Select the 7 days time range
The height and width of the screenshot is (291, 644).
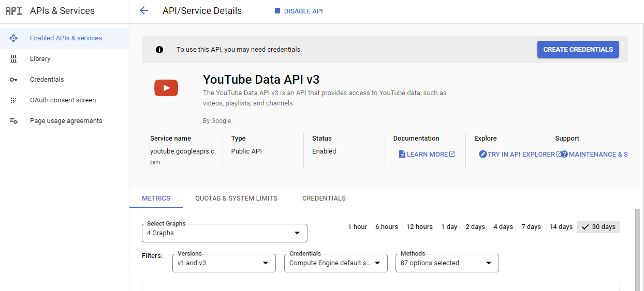[x=531, y=227]
